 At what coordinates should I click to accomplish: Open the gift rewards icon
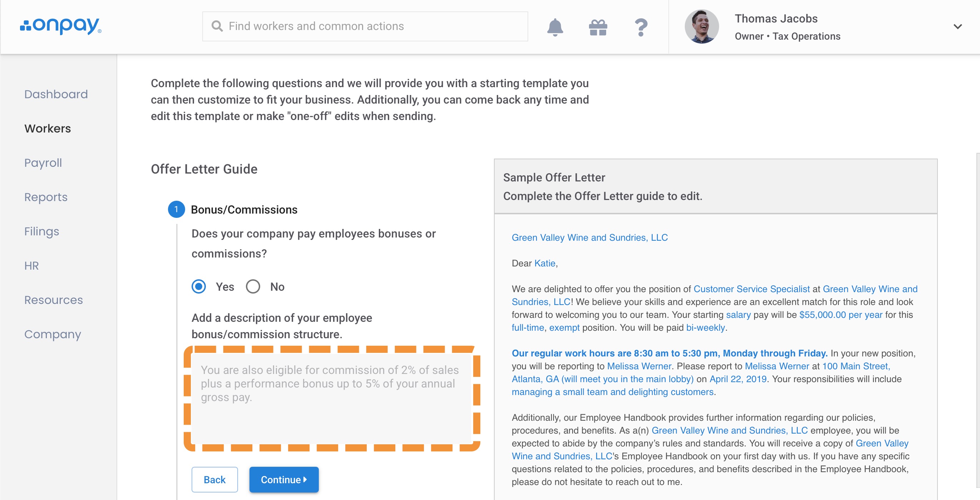click(x=598, y=27)
